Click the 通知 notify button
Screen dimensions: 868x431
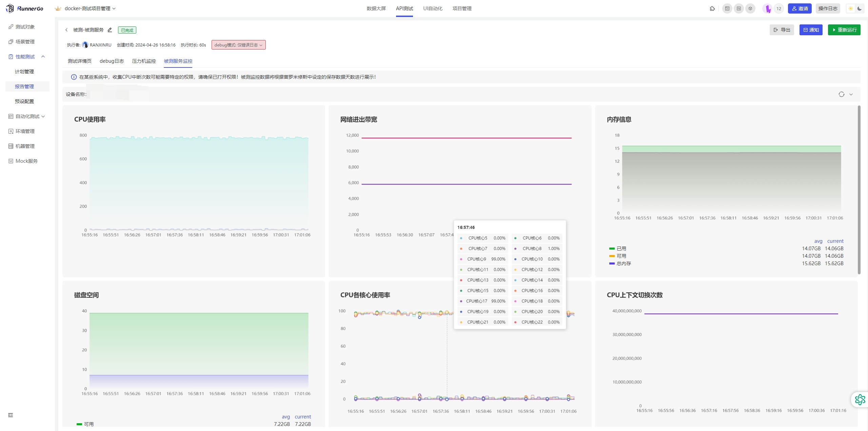click(x=811, y=30)
